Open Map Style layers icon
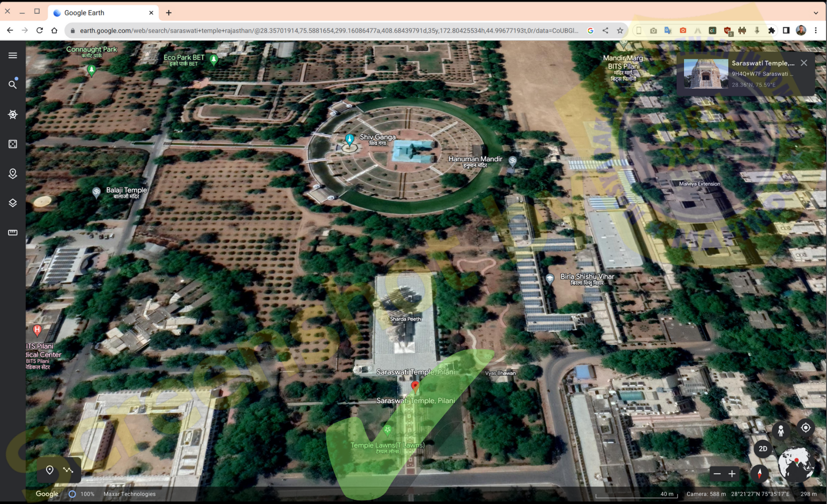 pos(13,203)
